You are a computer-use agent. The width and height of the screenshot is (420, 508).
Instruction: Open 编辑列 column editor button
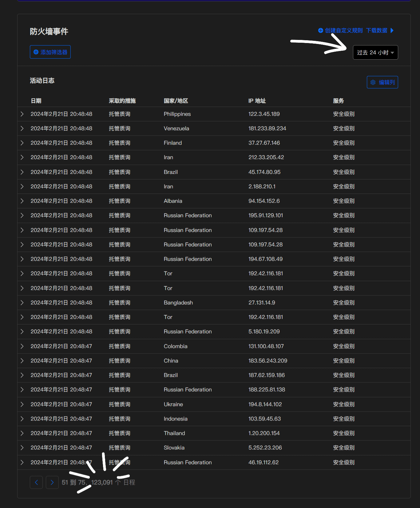pyautogui.click(x=382, y=82)
